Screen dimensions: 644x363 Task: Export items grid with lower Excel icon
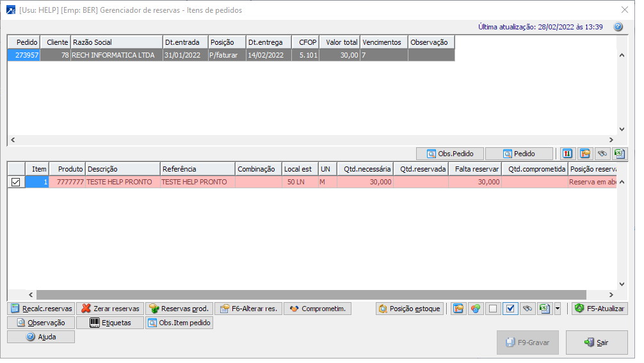coord(545,309)
